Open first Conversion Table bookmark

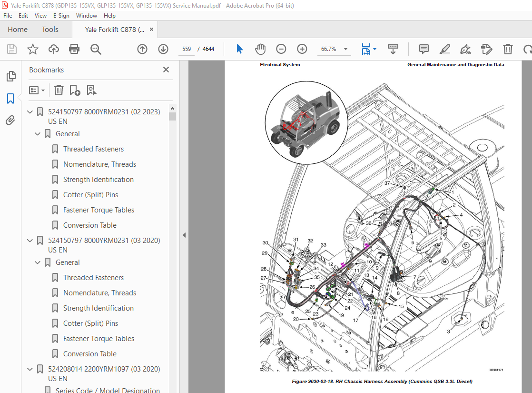tap(89, 225)
